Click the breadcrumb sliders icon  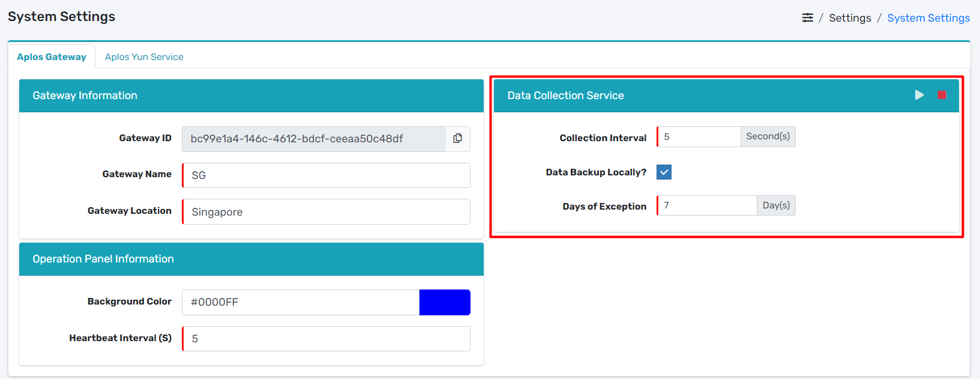point(808,18)
